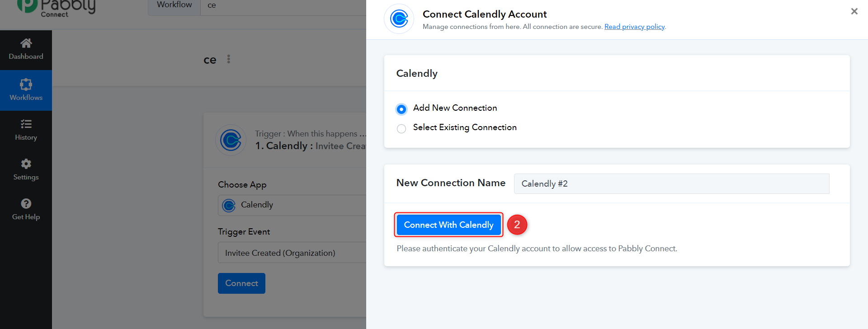Image resolution: width=868 pixels, height=329 pixels.
Task: Click the 'Connect Calendly Account' heading
Action: (x=485, y=14)
